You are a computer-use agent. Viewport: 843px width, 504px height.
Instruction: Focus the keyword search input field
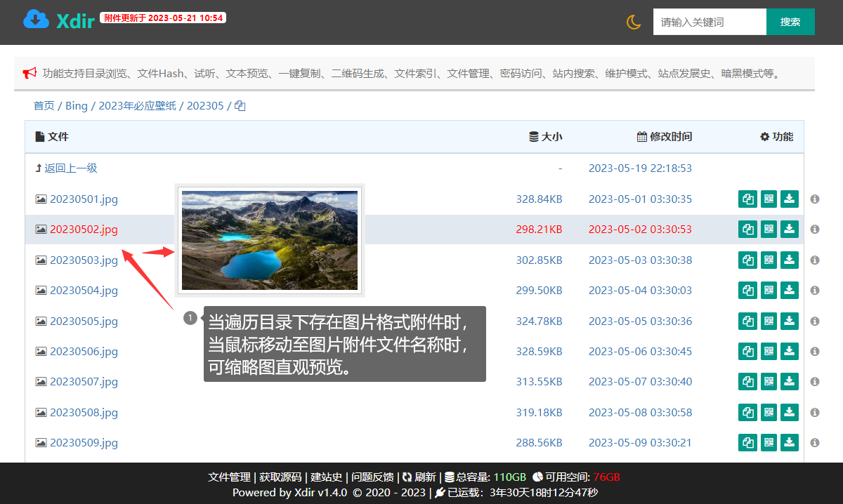click(x=710, y=22)
